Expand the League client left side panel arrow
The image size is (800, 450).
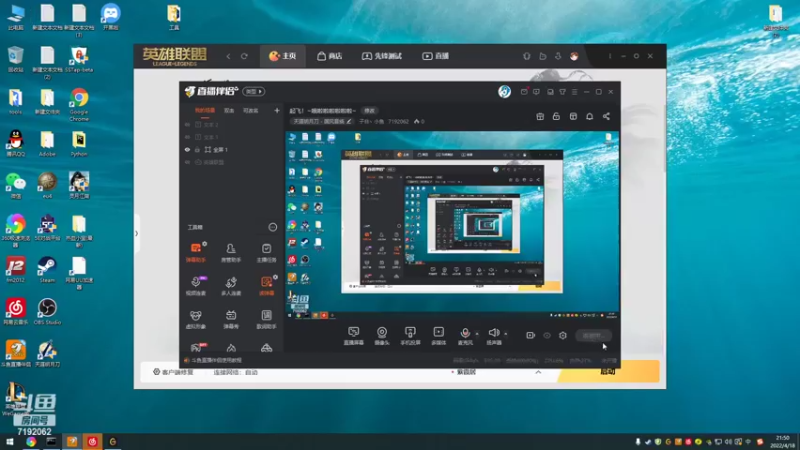pos(136,234)
